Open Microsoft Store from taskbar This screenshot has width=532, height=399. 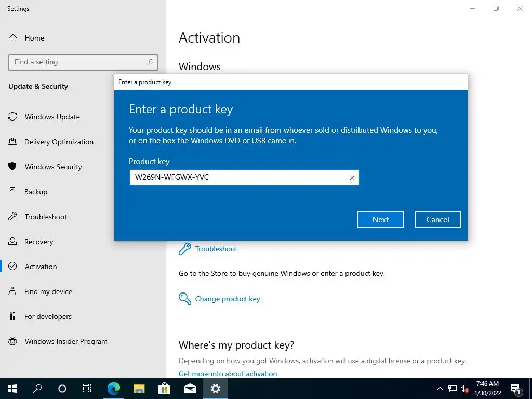click(164, 389)
